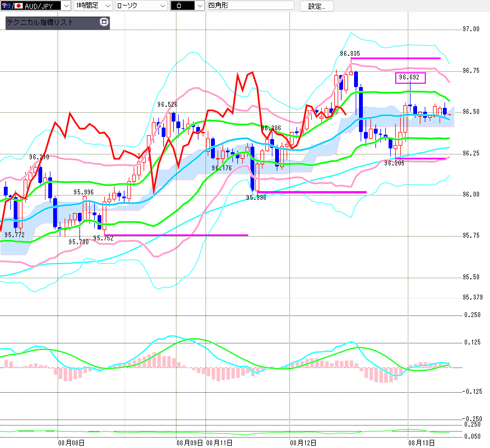This screenshot has height=448, width=490.
Task: Click the 96.176 price label
Action: coord(221,168)
